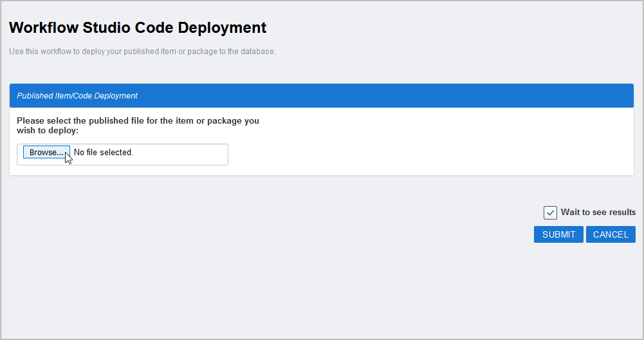The width and height of the screenshot is (644, 340).
Task: Click the Browse... file button
Action: 46,153
